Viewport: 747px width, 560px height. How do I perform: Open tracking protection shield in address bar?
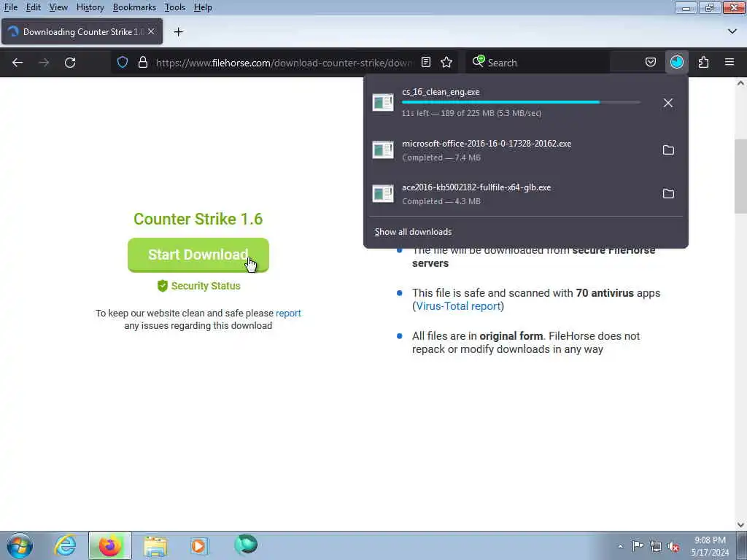(123, 63)
